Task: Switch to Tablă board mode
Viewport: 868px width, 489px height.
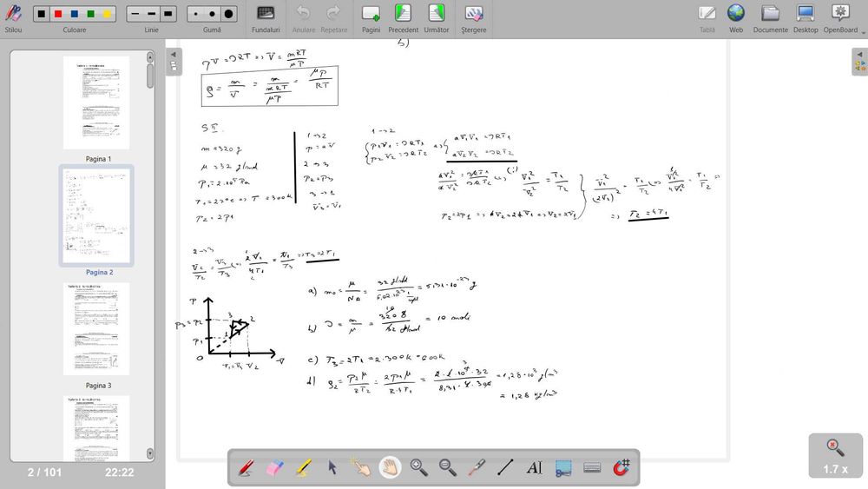Action: point(707,18)
